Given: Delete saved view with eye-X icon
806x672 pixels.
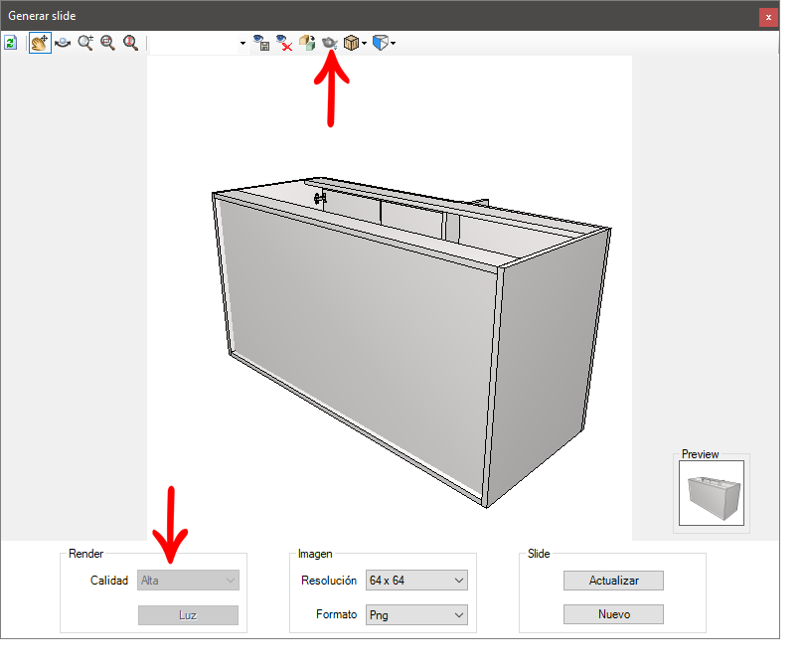Looking at the screenshot, I should pyautogui.click(x=284, y=43).
